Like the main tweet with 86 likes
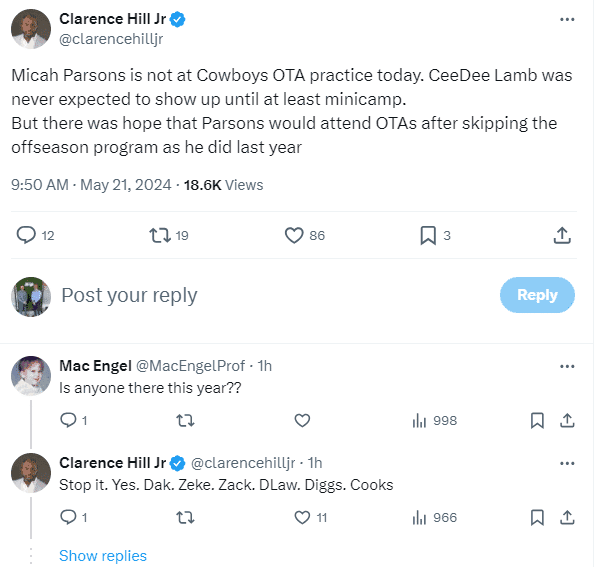The image size is (608, 567). (294, 235)
